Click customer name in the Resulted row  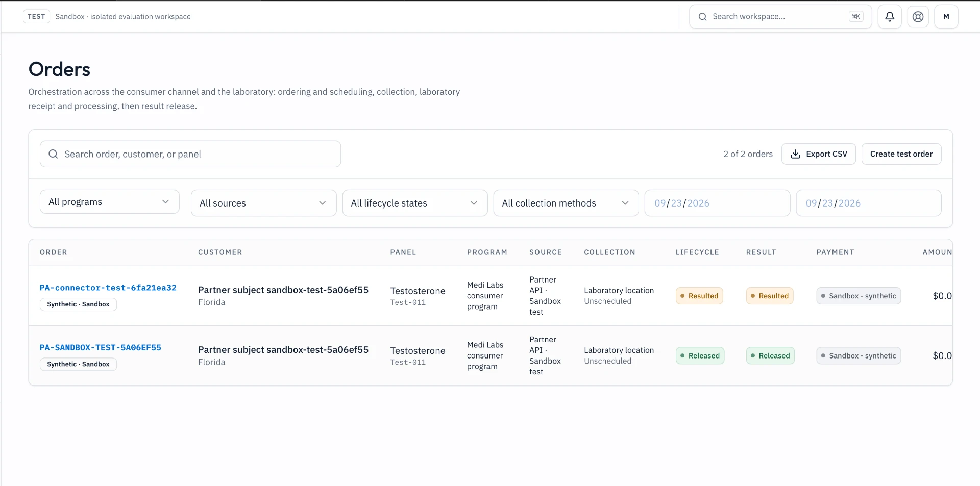pos(283,290)
